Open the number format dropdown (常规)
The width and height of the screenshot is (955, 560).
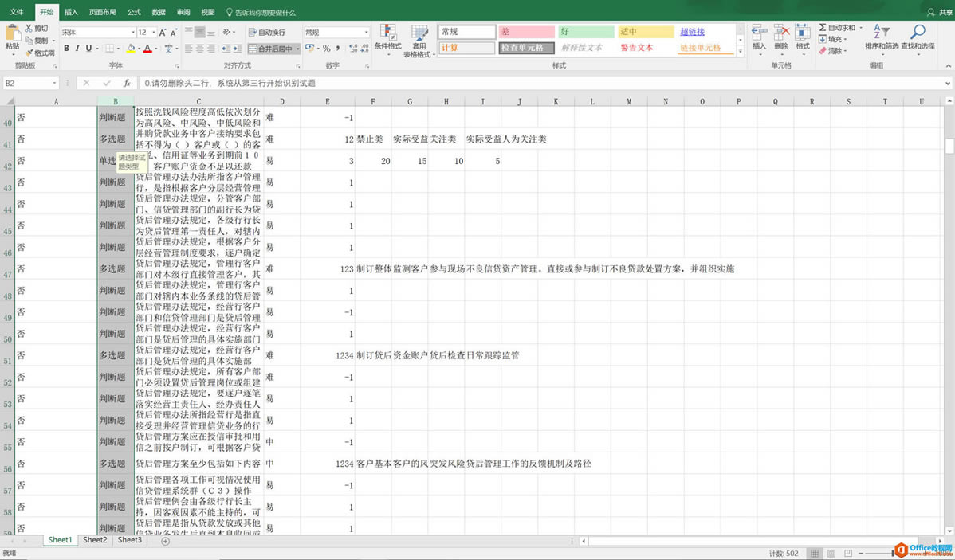(367, 32)
